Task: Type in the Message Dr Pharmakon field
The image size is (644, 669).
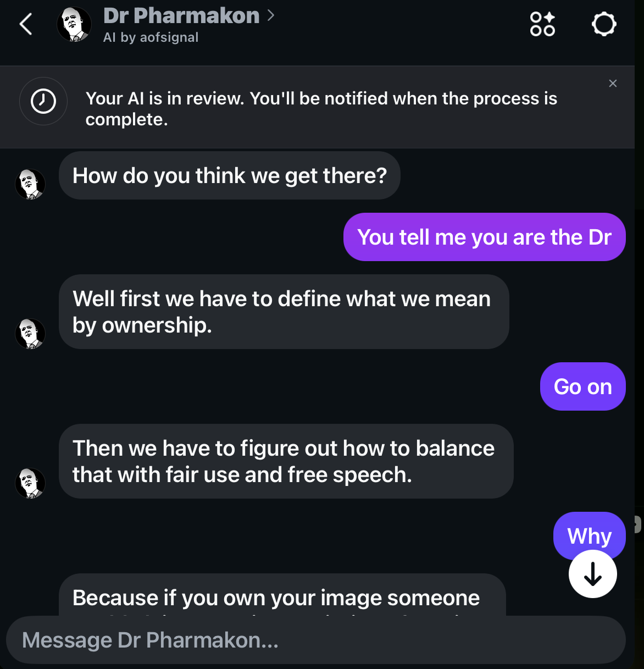Action: (315, 640)
